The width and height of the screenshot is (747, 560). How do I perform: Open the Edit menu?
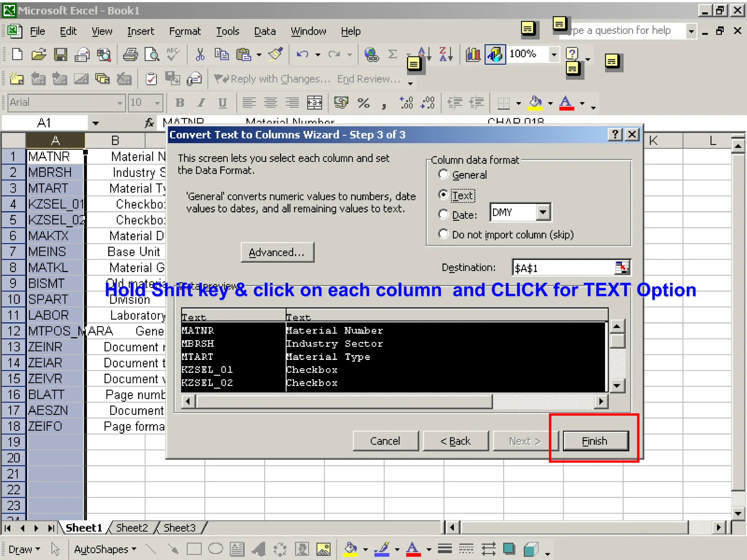tap(68, 31)
